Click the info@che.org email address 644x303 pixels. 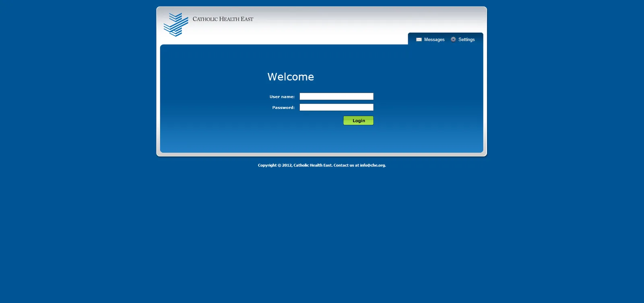(373, 165)
